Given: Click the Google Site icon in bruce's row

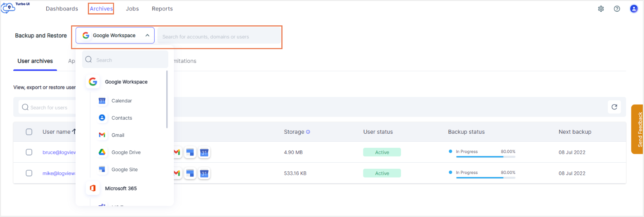Looking at the screenshot, I should [190, 152].
